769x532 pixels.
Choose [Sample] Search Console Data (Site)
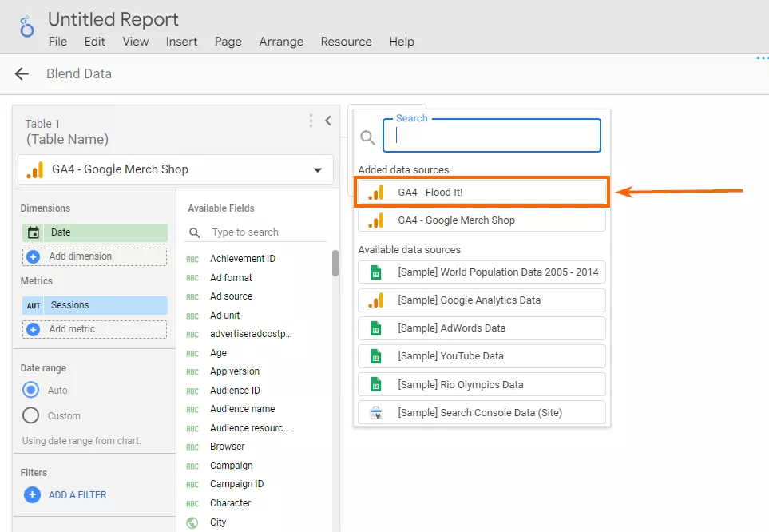[x=482, y=413]
